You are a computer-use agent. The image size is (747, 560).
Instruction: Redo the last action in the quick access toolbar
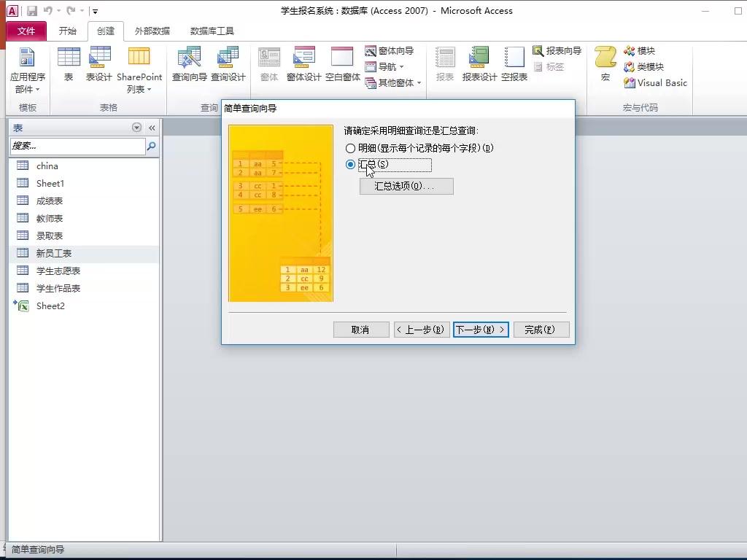tap(71, 10)
